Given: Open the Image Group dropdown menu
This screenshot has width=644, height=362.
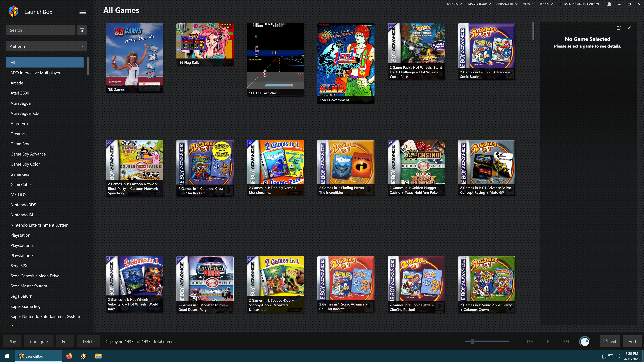Looking at the screenshot, I should click(x=479, y=4).
